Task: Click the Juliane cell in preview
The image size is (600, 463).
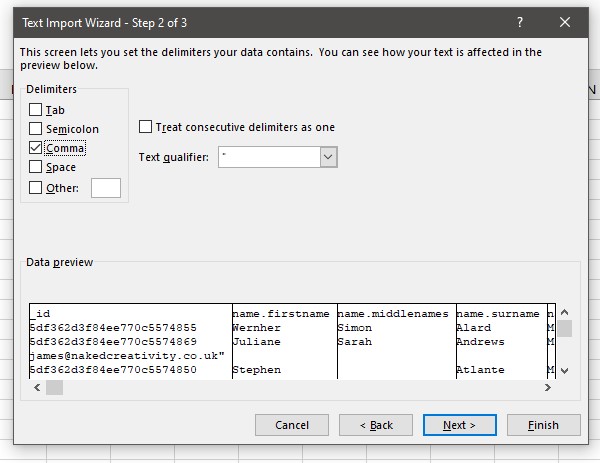Action: (x=256, y=342)
